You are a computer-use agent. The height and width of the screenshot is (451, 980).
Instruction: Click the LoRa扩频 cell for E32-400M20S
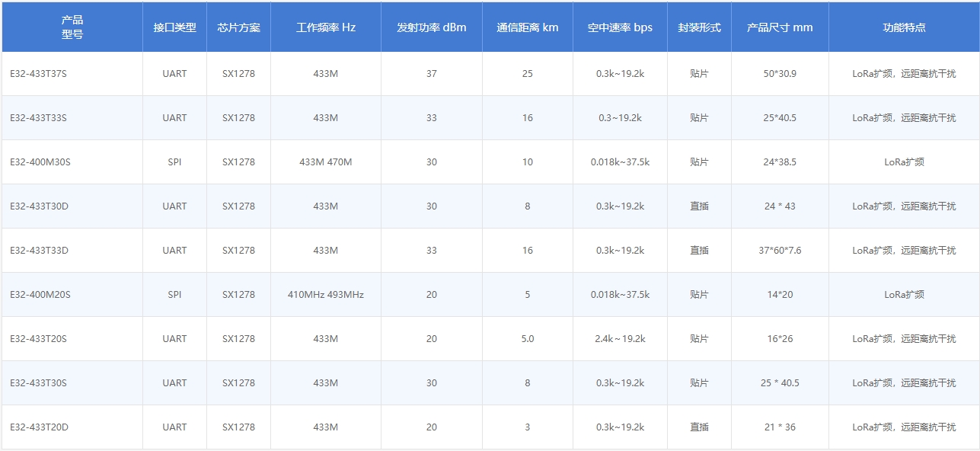tap(903, 294)
